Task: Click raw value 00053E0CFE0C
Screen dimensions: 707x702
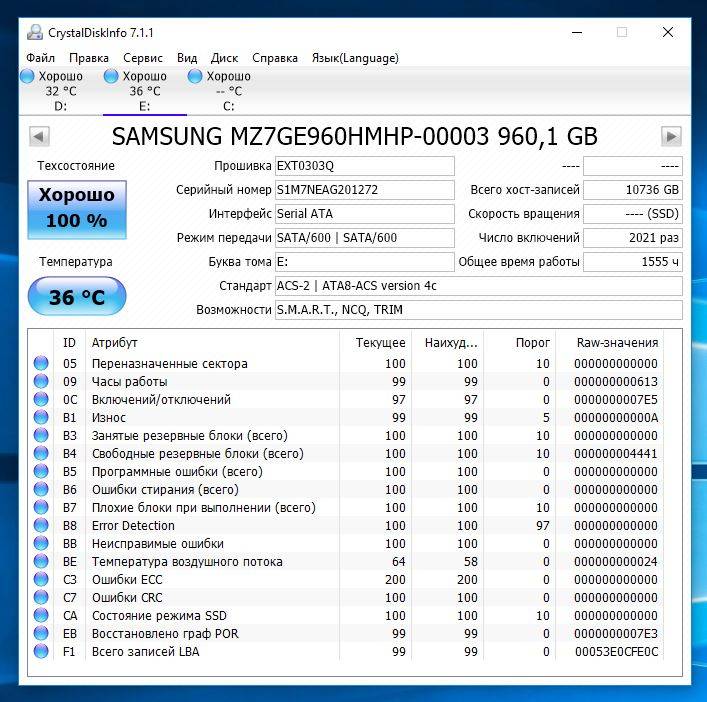Action: tap(616, 652)
